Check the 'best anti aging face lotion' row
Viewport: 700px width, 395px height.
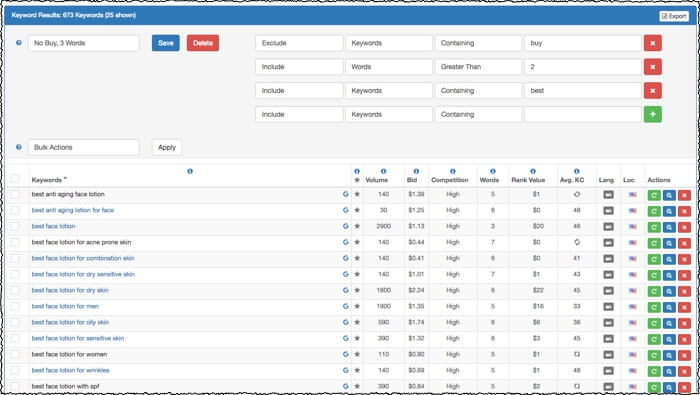tap(15, 194)
